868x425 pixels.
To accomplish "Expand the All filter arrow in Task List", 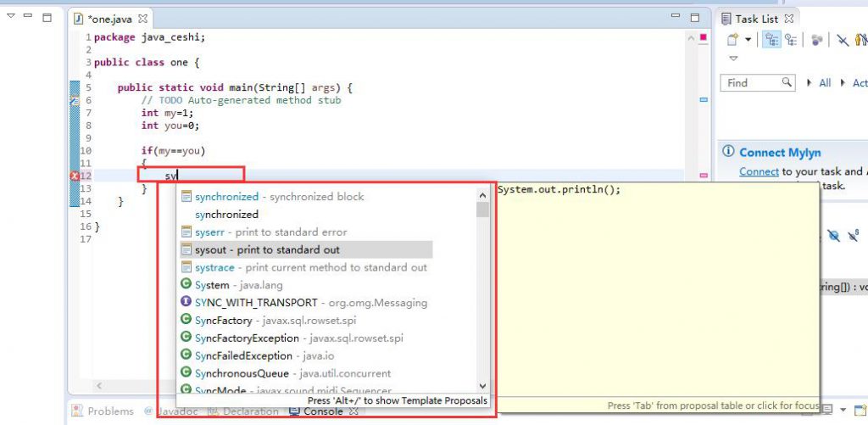I will [809, 83].
